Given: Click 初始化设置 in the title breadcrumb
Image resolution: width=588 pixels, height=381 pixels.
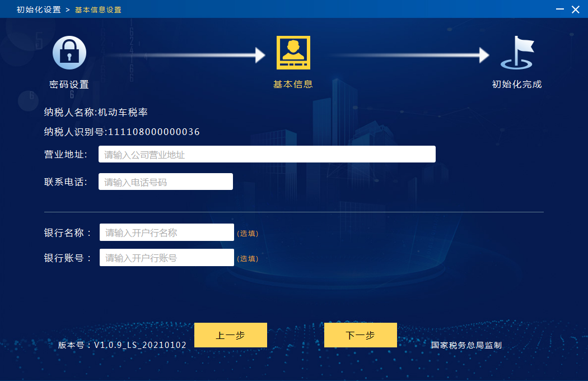Looking at the screenshot, I should pos(39,10).
